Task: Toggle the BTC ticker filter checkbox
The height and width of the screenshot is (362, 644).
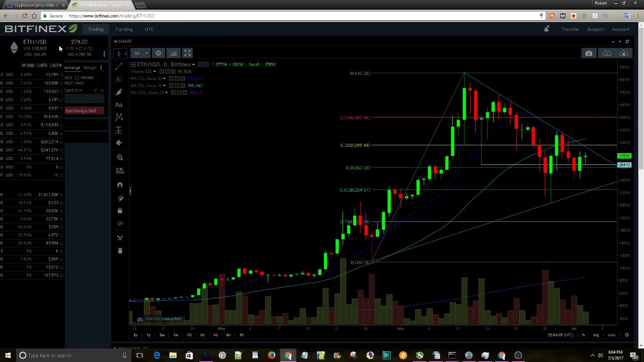Action: click(38, 65)
